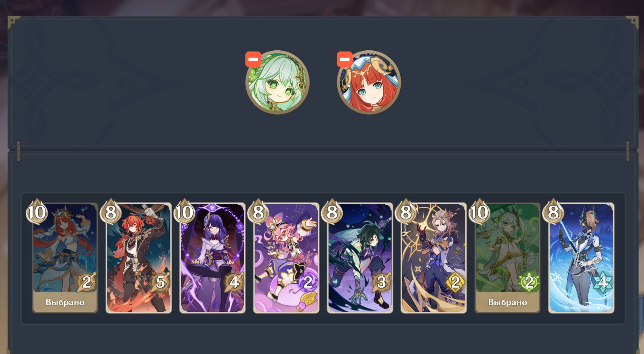Pick the Raiden Shogun card with cost 10
The width and height of the screenshot is (644, 354).
pos(213,258)
